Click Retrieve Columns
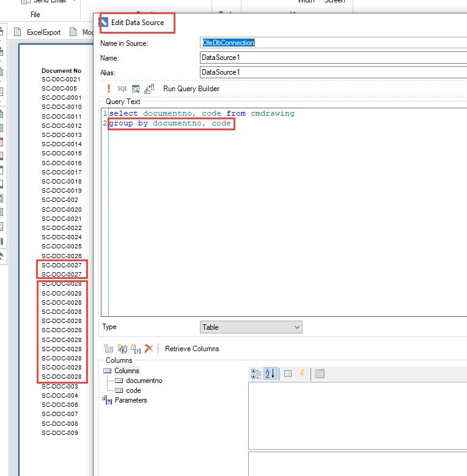Viewport: 467px width, 476px height. [192, 349]
